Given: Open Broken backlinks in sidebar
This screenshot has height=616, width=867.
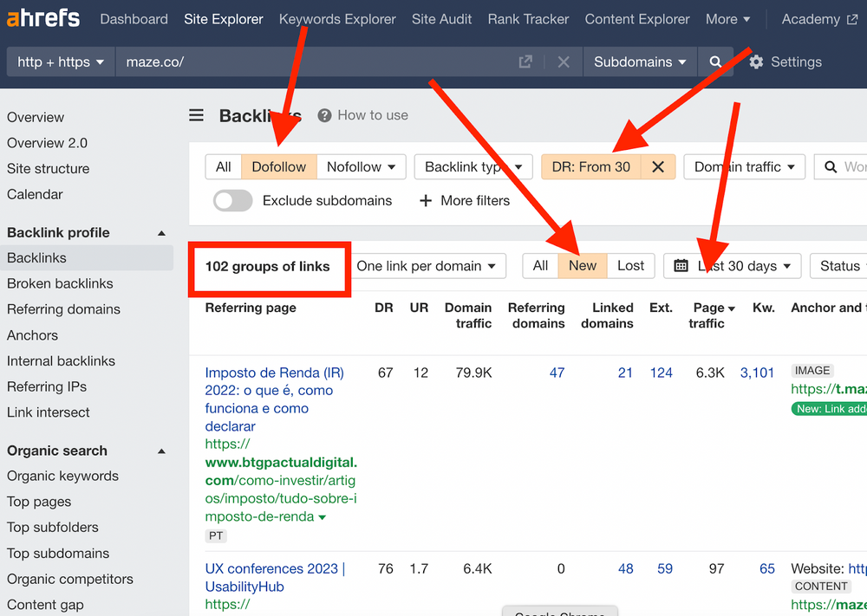Looking at the screenshot, I should pyautogui.click(x=60, y=283).
